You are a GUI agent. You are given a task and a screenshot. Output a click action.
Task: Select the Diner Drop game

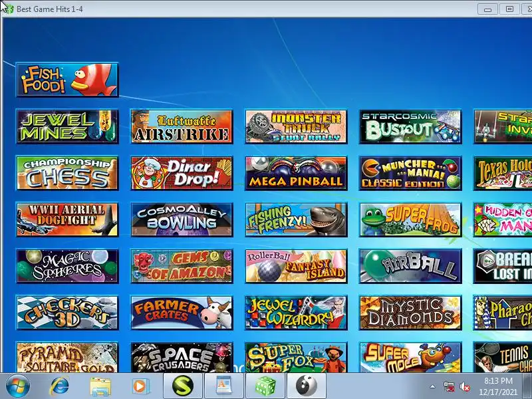pyautogui.click(x=182, y=173)
